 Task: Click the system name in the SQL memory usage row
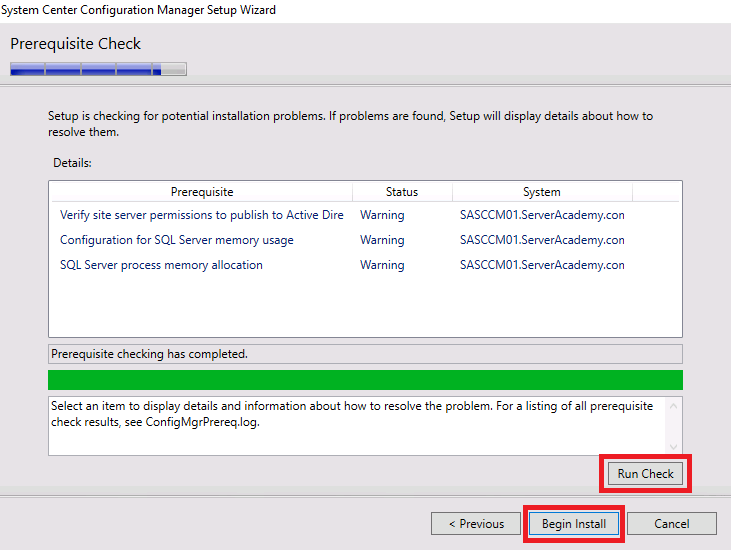[x=542, y=240]
